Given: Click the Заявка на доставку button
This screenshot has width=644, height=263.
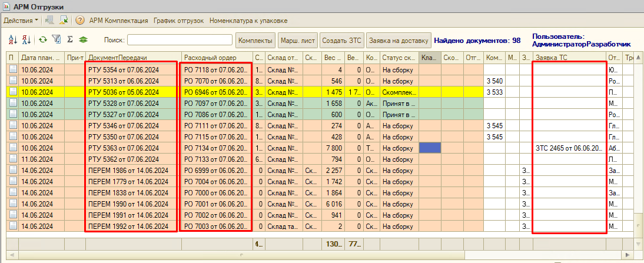Looking at the screenshot, I should tap(399, 40).
